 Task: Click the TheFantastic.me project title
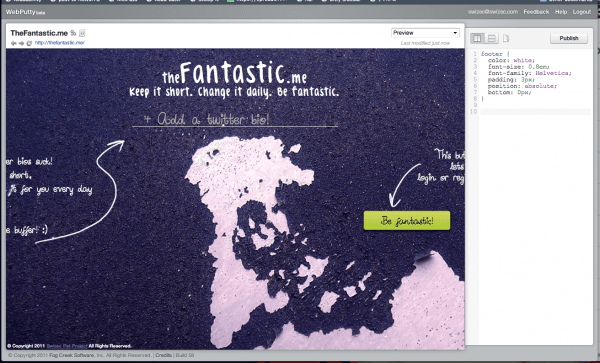39,33
